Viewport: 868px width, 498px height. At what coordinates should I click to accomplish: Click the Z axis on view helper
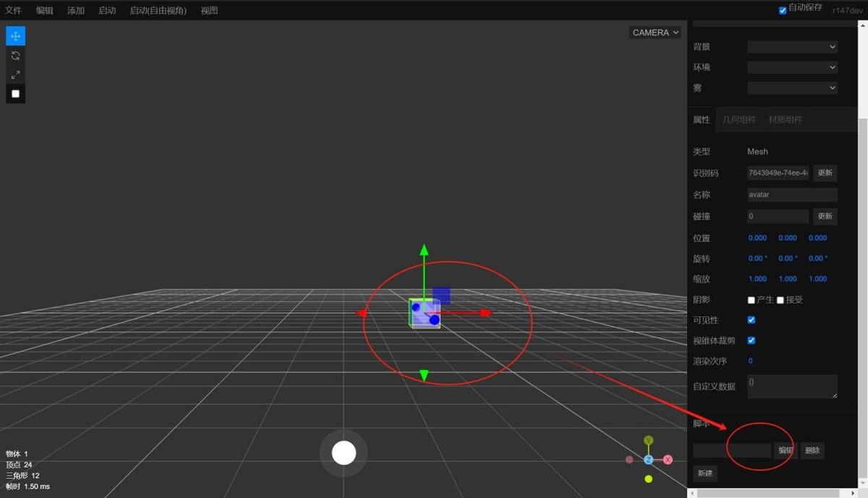tap(649, 460)
